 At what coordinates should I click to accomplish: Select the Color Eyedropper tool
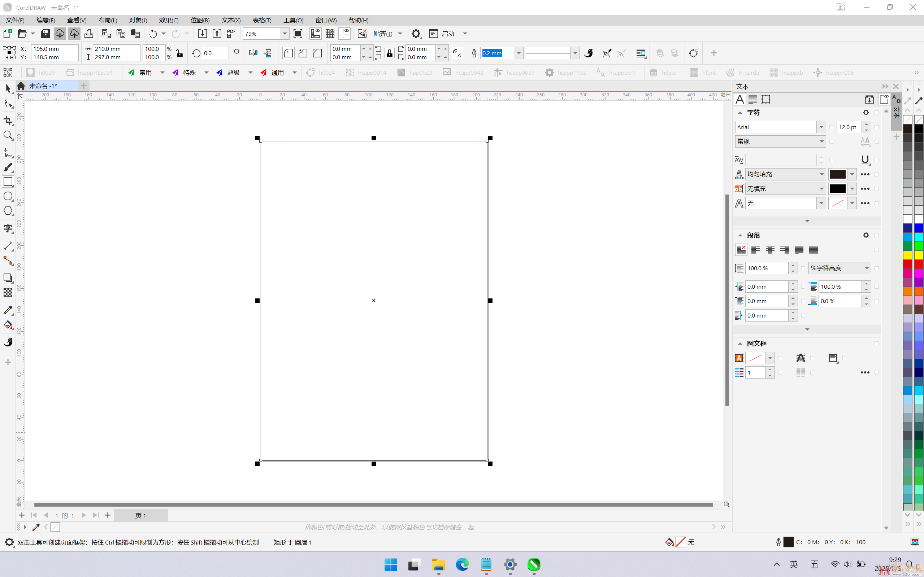click(x=8, y=310)
